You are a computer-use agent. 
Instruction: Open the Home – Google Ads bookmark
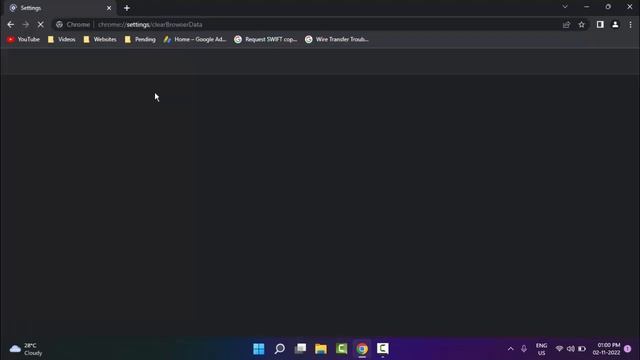pyautogui.click(x=195, y=39)
